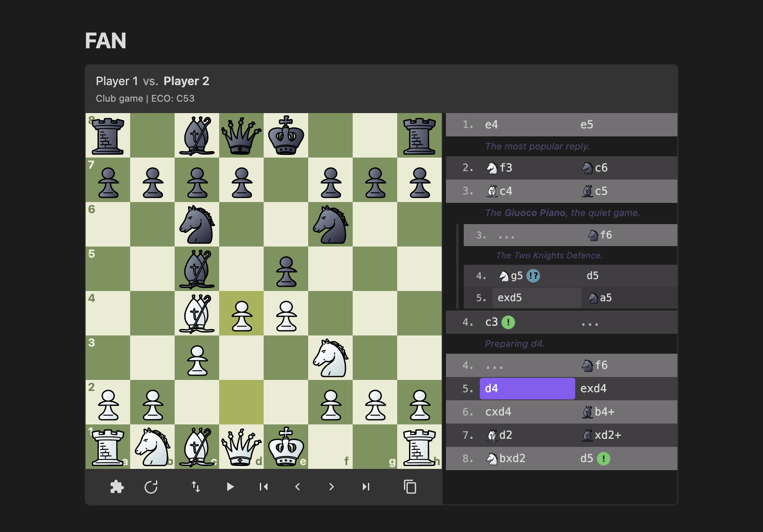Jump to the first move
The image size is (763, 532).
point(264,487)
